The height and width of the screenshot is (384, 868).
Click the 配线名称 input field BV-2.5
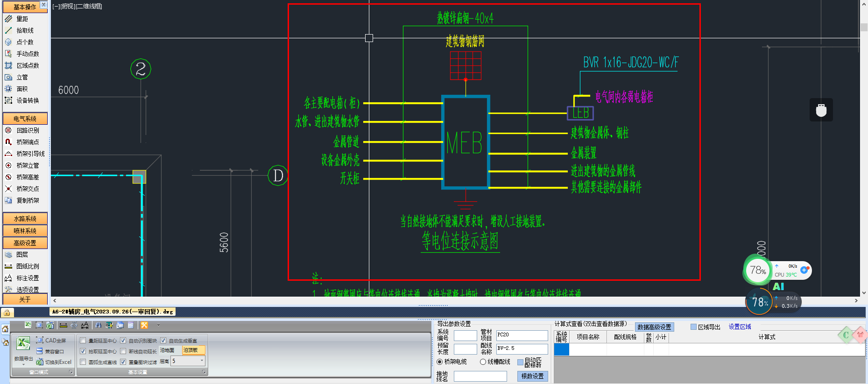(522, 348)
